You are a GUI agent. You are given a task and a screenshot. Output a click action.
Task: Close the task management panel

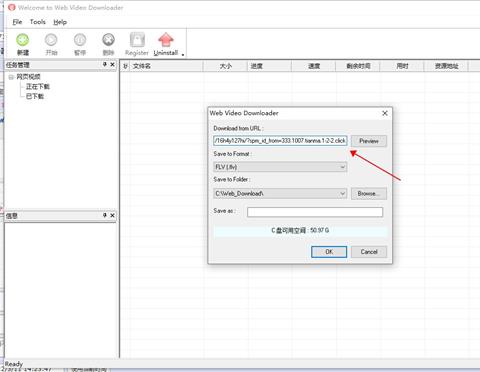[112, 64]
